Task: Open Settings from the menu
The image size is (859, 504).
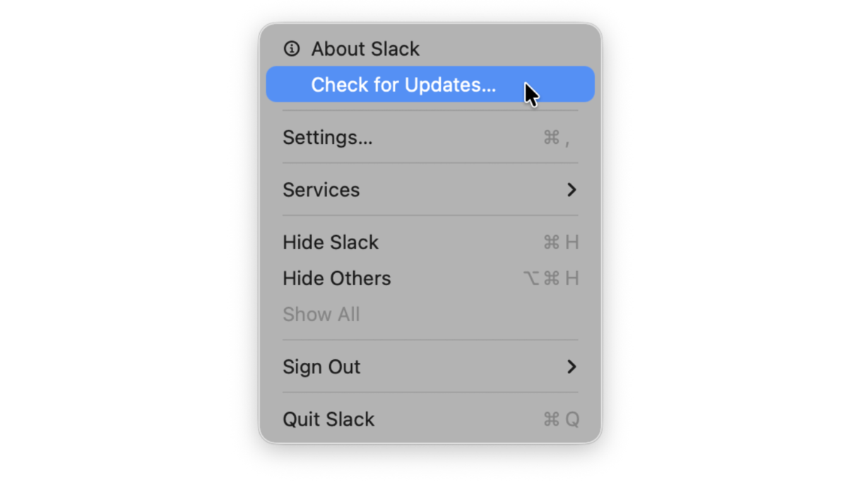Action: pyautogui.click(x=327, y=137)
